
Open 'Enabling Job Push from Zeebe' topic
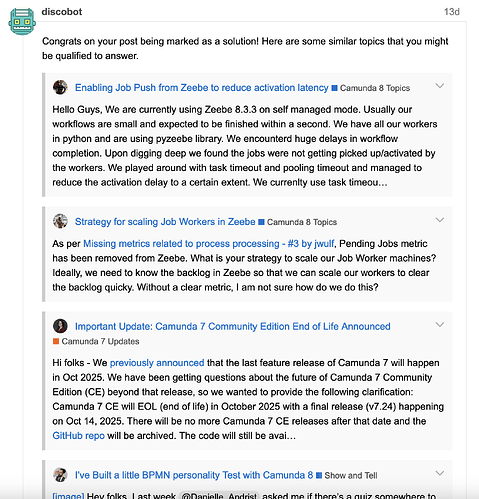pos(202,88)
